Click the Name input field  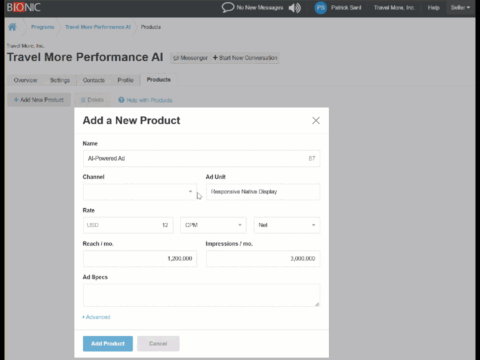(201, 158)
